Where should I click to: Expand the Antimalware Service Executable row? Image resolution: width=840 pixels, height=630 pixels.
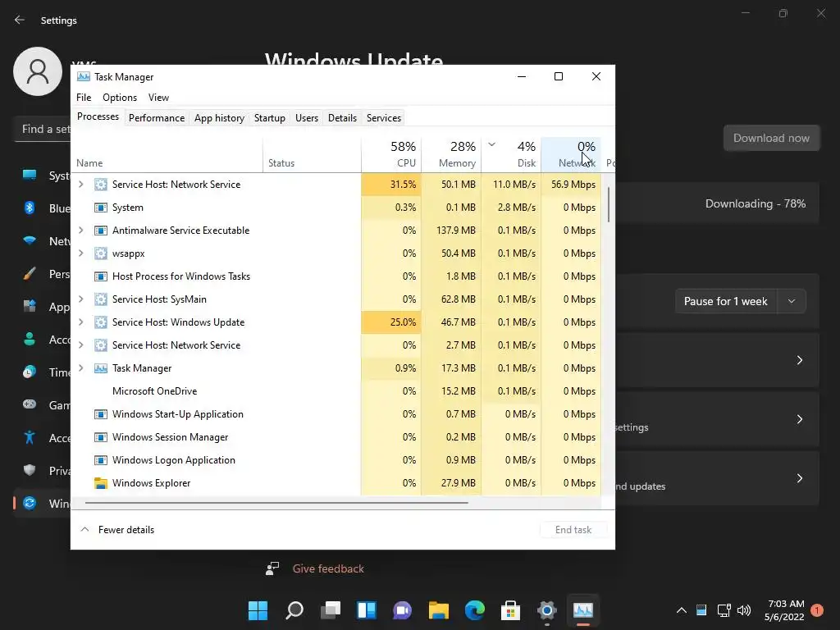click(x=81, y=231)
